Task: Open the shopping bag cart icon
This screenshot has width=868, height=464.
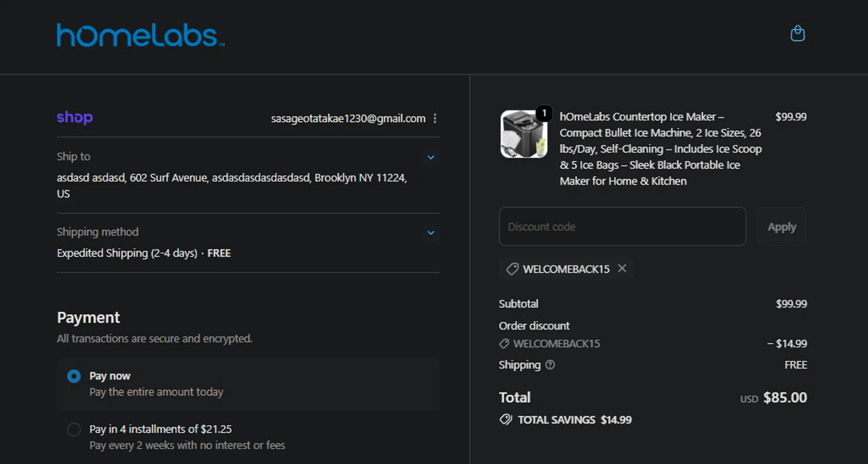Action: point(797,34)
